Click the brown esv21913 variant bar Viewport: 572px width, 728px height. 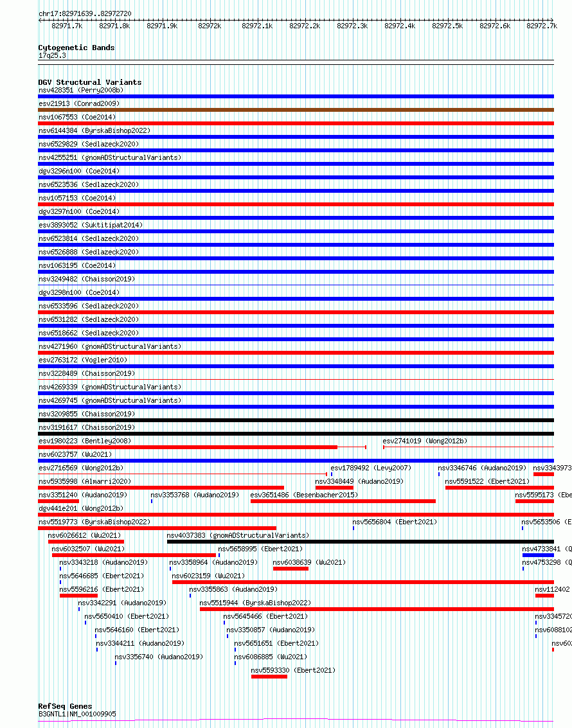click(296, 110)
